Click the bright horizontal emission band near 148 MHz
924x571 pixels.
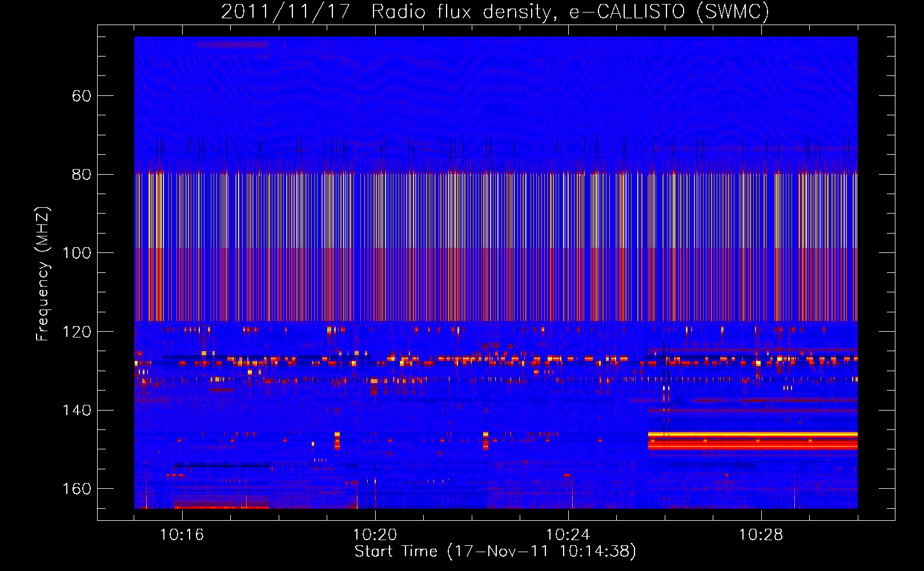tap(753, 441)
